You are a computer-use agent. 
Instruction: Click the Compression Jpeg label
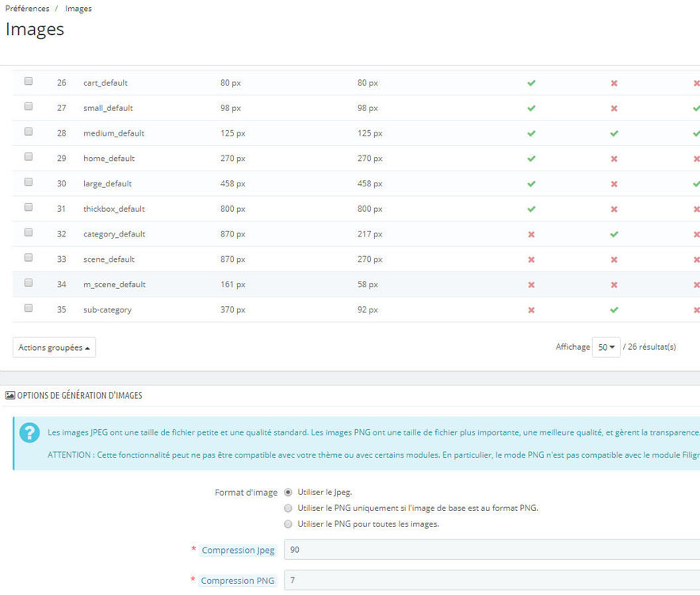coord(238,551)
